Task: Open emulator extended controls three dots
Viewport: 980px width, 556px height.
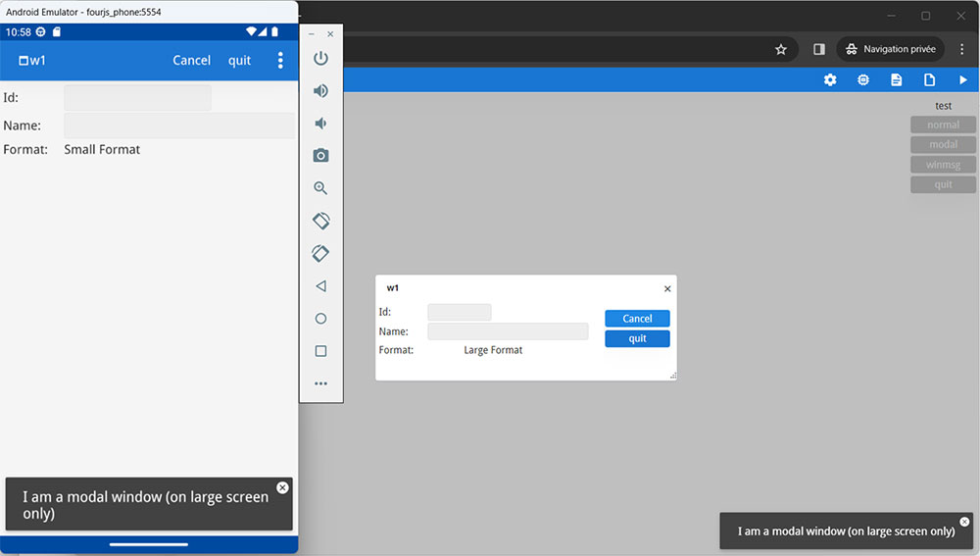Action: pos(320,383)
